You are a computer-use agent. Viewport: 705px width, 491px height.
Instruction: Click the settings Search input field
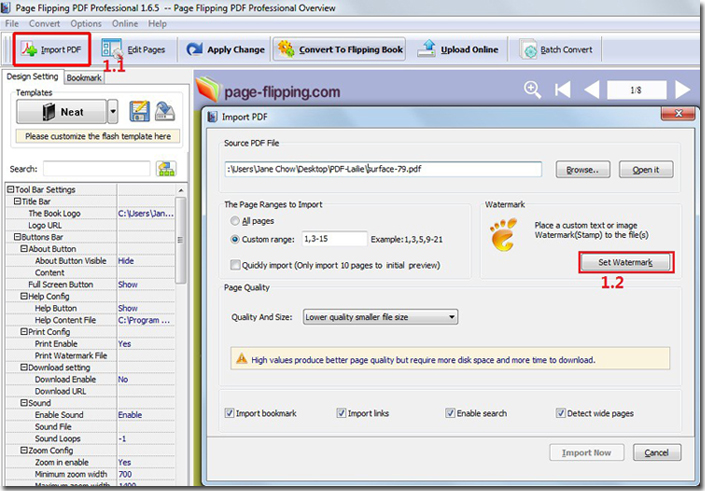[x=96, y=169]
